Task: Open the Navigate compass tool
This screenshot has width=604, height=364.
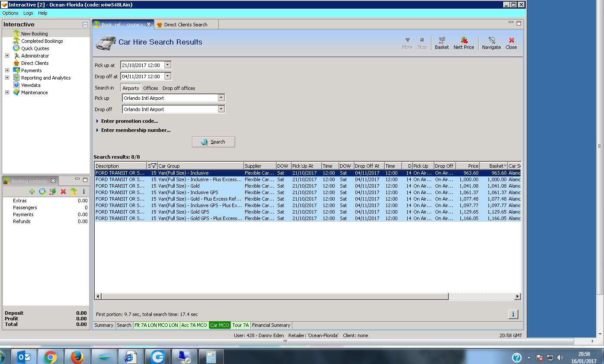Action: click(491, 43)
